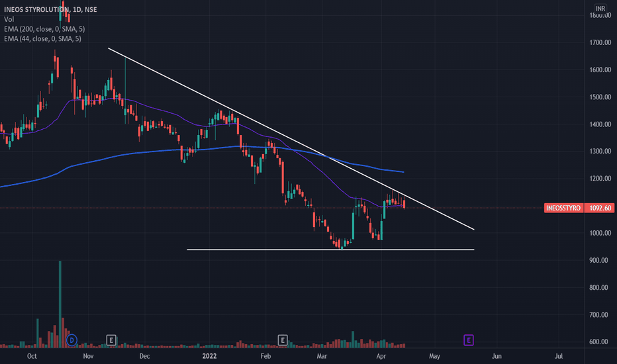Screen dimensions: 617x364
Task: Click the 600.00 price axis label
Action: click(598, 342)
